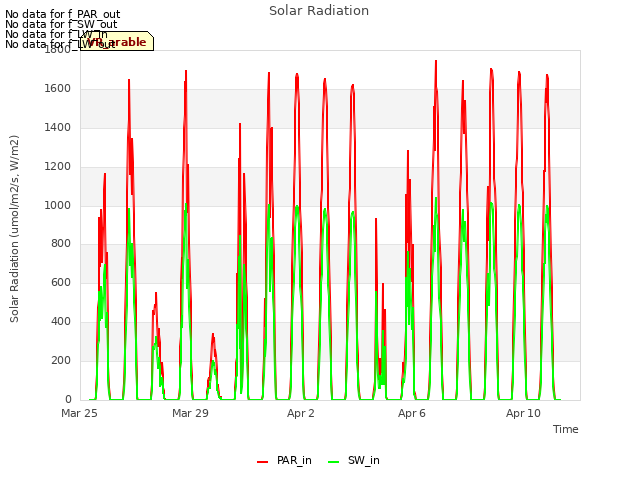The image size is (640, 480).
Task: Click the Apr 6 x-axis tick label
Action: [412, 413]
